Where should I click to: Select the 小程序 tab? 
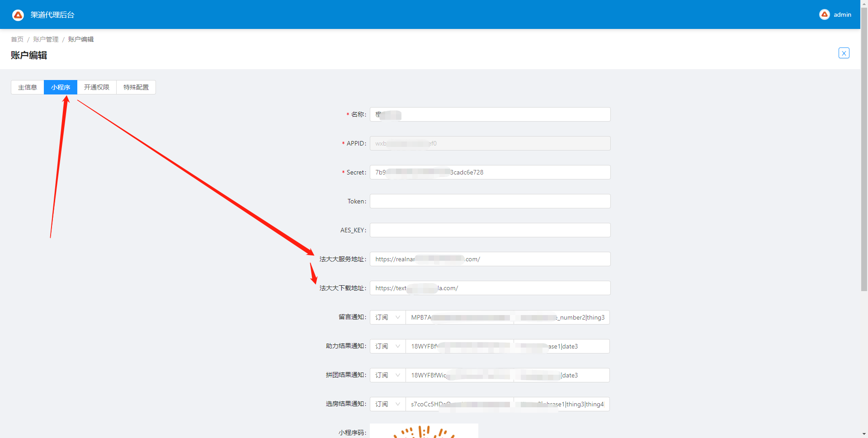pos(61,87)
